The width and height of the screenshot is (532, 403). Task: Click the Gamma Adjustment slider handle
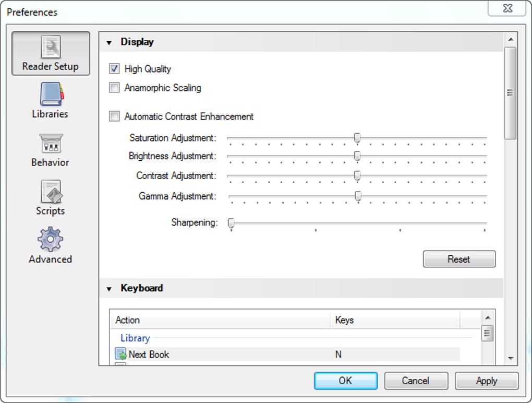(x=358, y=196)
